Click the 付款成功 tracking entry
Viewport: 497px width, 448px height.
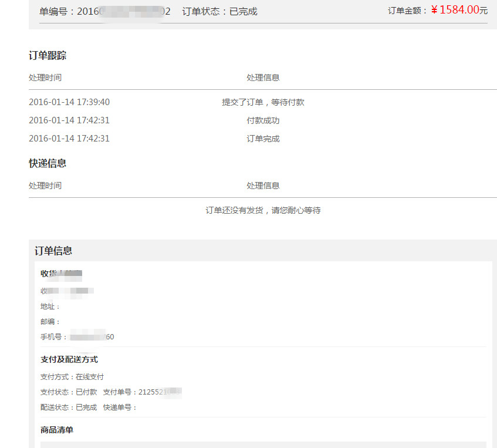tap(263, 120)
